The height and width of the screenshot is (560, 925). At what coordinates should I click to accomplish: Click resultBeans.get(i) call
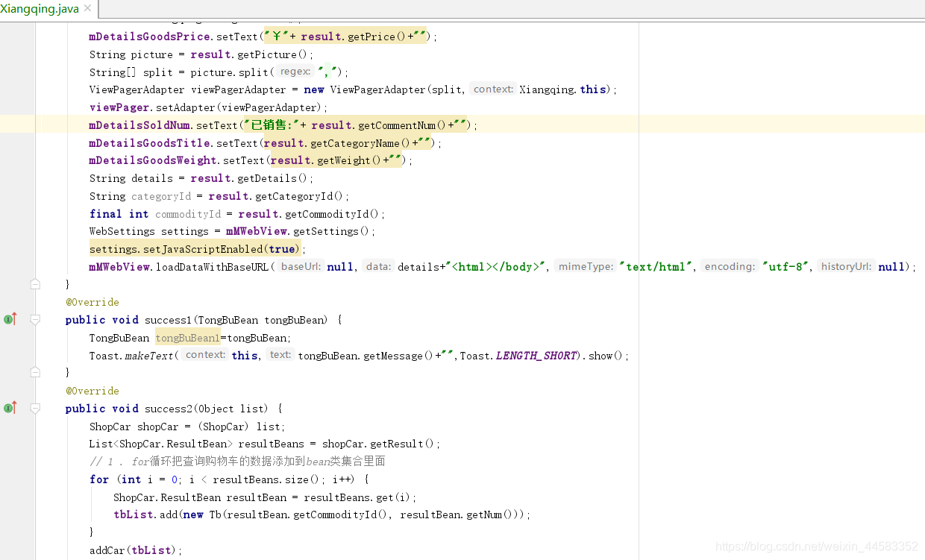(x=357, y=497)
